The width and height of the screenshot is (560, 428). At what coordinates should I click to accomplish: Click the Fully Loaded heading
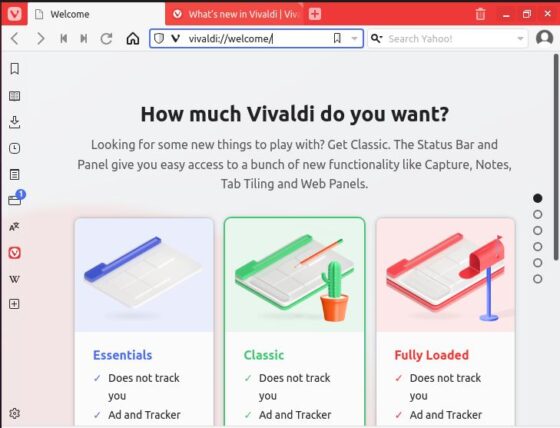431,355
